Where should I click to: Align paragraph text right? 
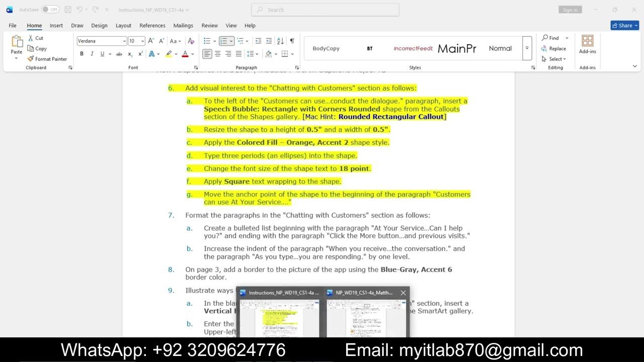(x=228, y=54)
